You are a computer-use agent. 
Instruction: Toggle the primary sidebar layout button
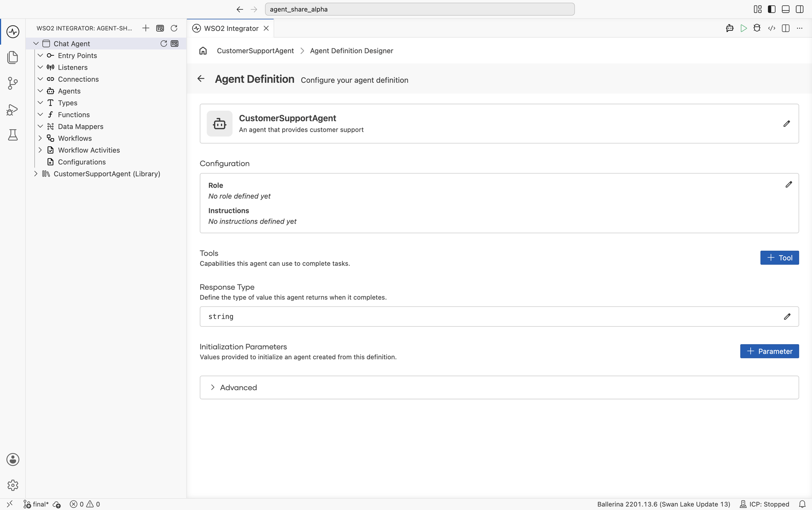point(772,9)
